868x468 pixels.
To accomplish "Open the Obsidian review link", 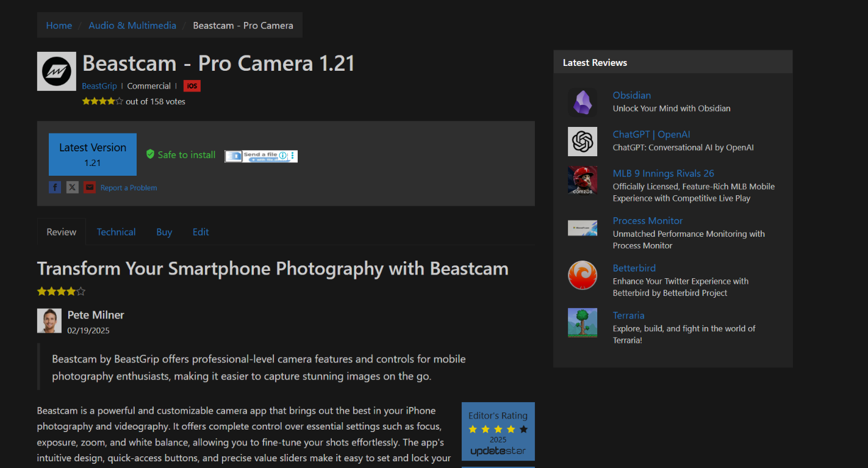I will click(x=632, y=95).
